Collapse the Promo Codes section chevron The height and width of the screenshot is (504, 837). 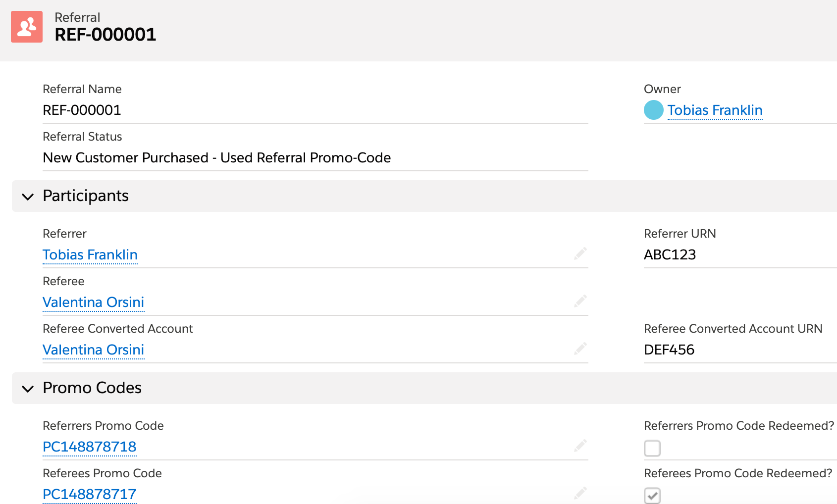pyautogui.click(x=28, y=389)
